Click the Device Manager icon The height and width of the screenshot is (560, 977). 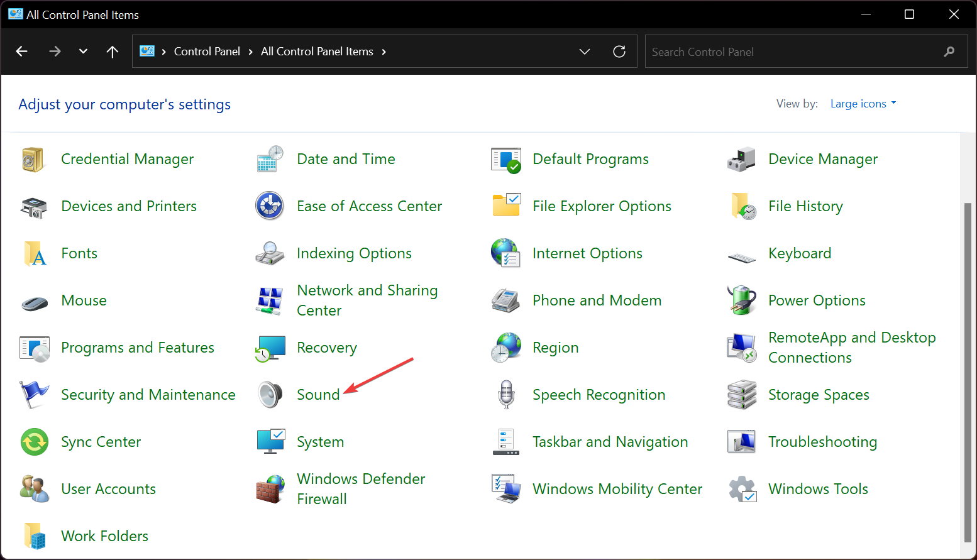(x=742, y=159)
